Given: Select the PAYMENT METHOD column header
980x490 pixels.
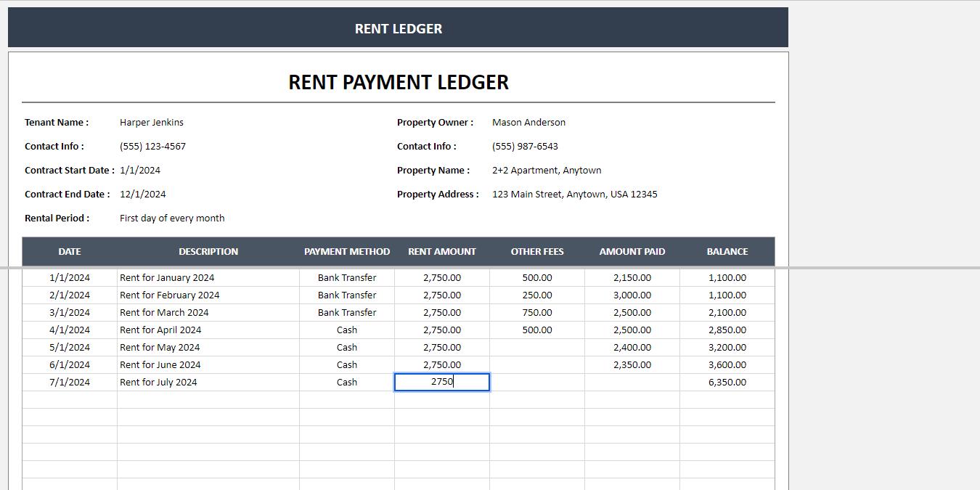Looking at the screenshot, I should pos(347,251).
